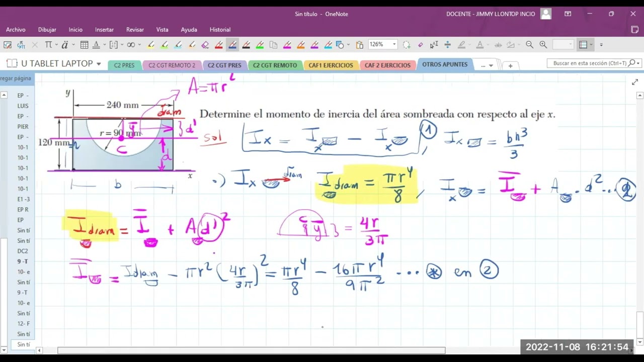
Task: Open the PIER page in list
Action: 23,127
